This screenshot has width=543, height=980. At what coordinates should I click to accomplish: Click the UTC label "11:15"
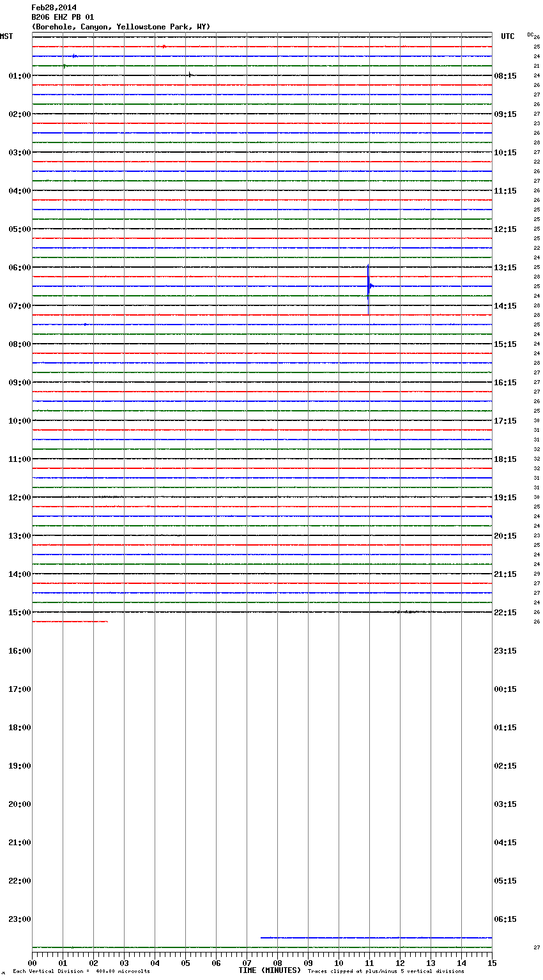click(505, 191)
